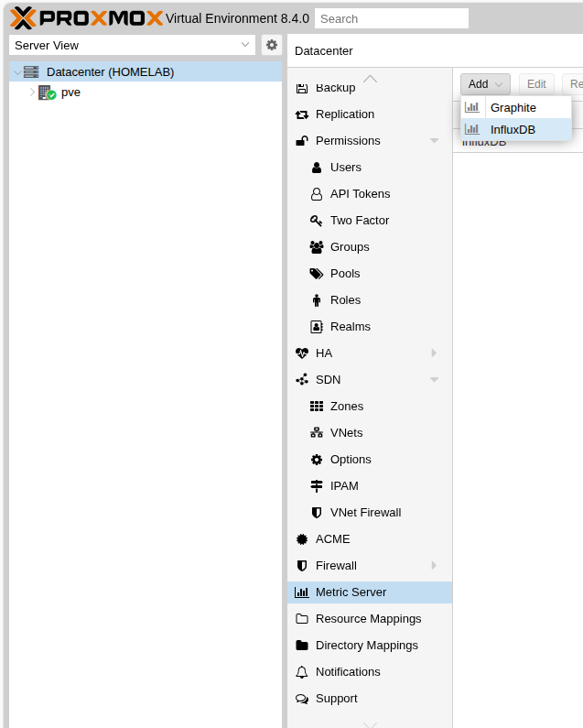Click the Roles figure icon
This screenshot has width=583, height=728.
317,300
